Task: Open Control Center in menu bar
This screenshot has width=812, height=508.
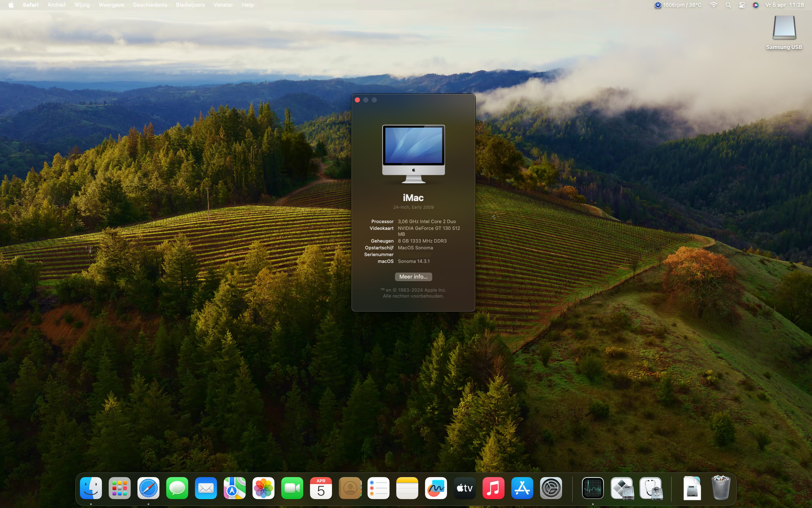Action: [742, 5]
